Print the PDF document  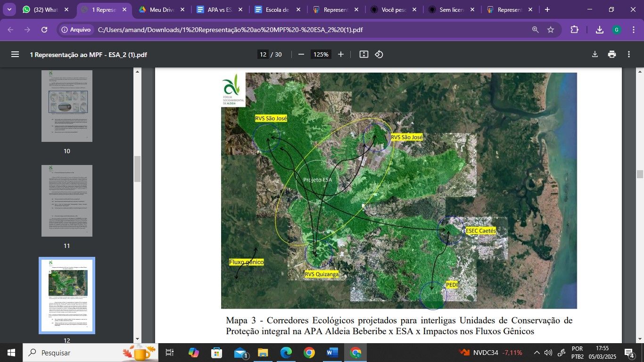(612, 54)
